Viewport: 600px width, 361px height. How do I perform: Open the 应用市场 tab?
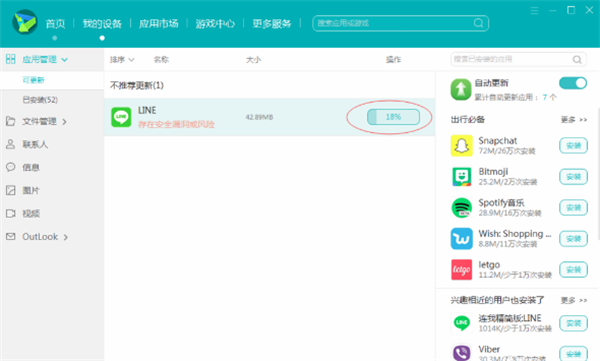[x=158, y=24]
